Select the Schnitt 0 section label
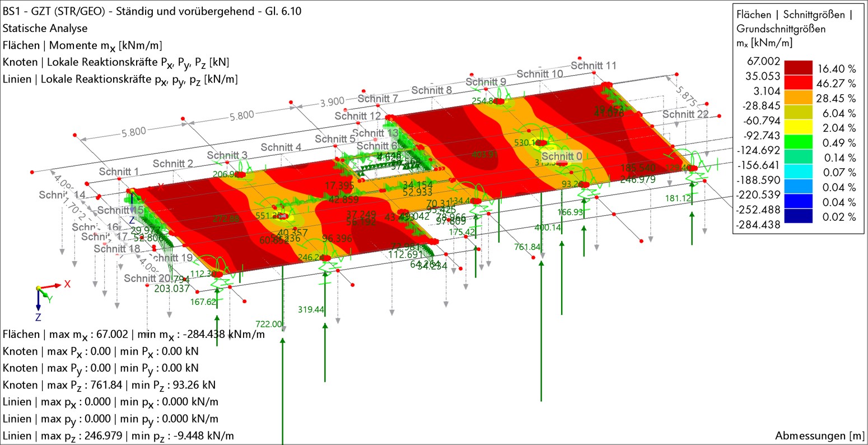 tap(562, 156)
